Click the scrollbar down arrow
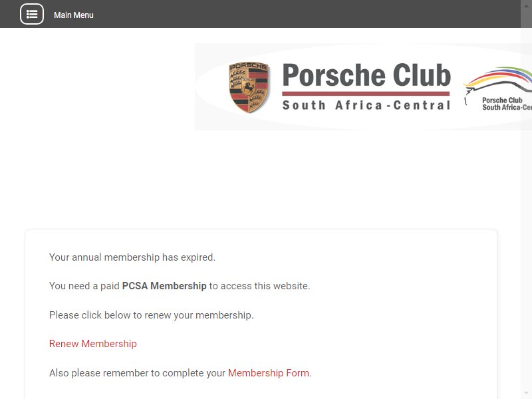This screenshot has height=399, width=532. tap(526, 393)
